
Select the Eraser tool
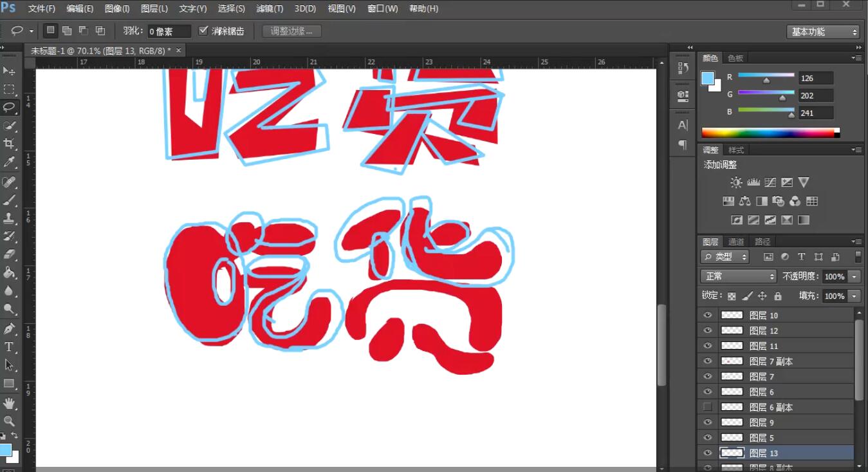[x=9, y=254]
